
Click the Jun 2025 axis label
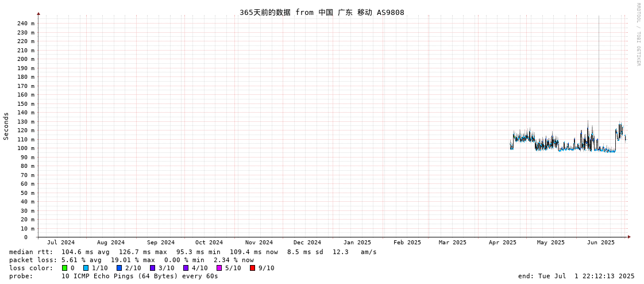pyautogui.click(x=601, y=243)
